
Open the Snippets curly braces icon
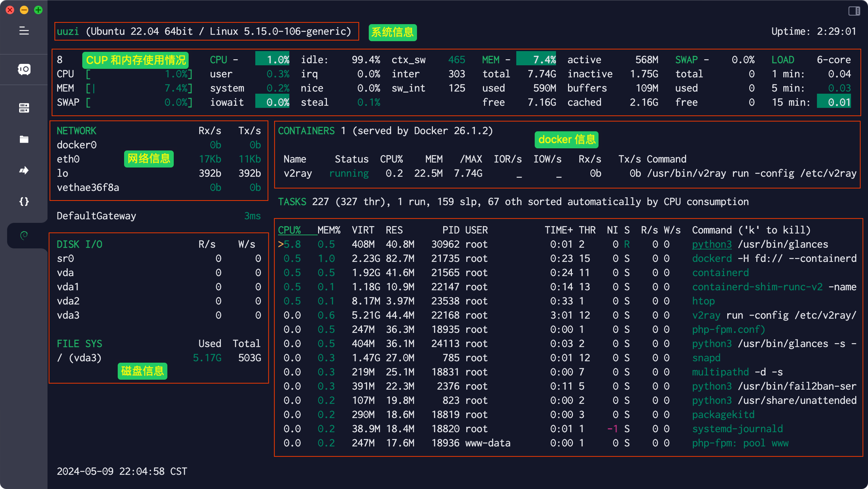click(x=24, y=202)
